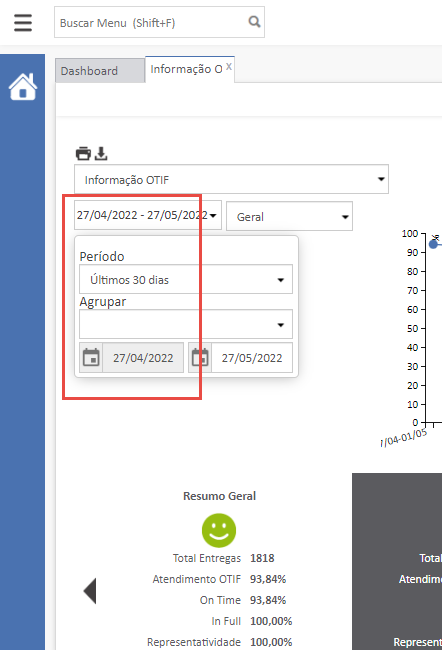
Task: Open the end date calendar icon
Action: click(x=200, y=358)
